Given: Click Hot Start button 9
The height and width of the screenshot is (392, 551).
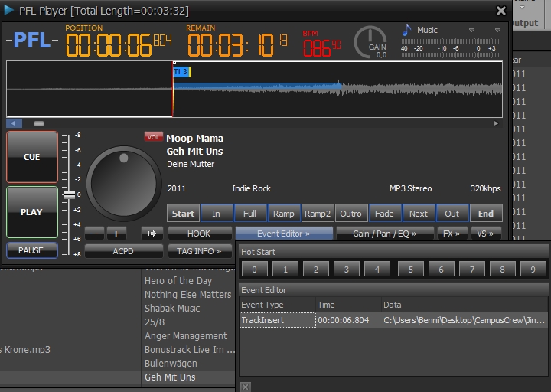Looking at the screenshot, I should pyautogui.click(x=533, y=269).
